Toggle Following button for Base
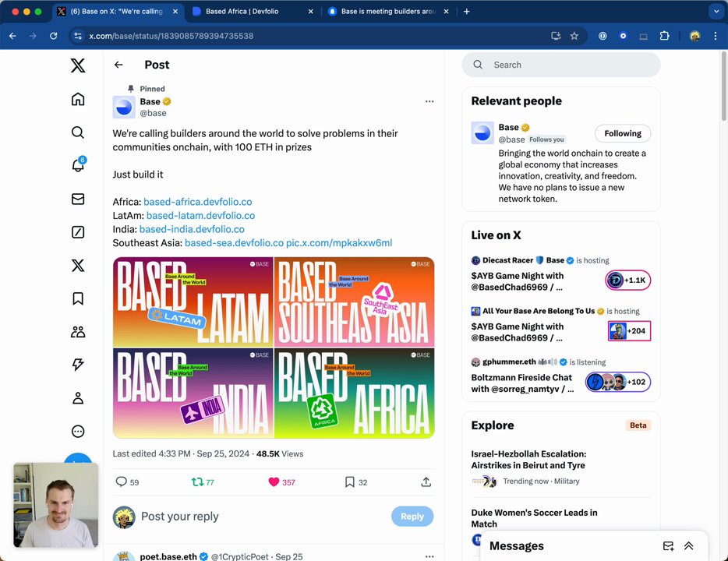728x561 pixels. coord(623,134)
